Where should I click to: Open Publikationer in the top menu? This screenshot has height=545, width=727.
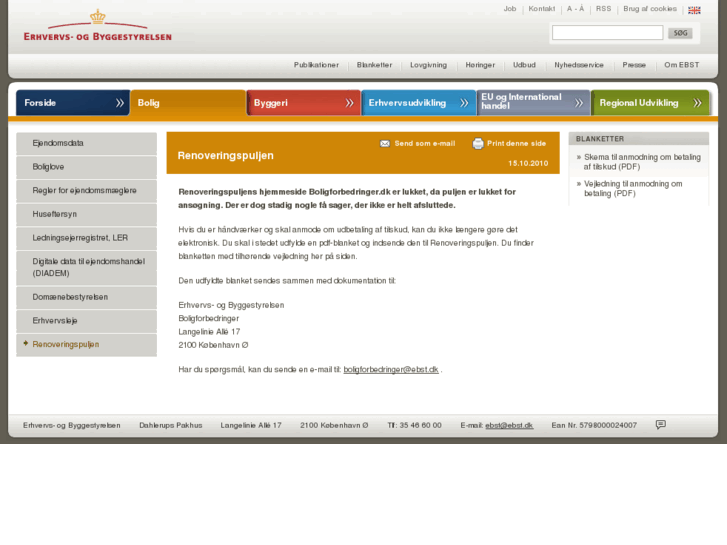[x=316, y=65]
